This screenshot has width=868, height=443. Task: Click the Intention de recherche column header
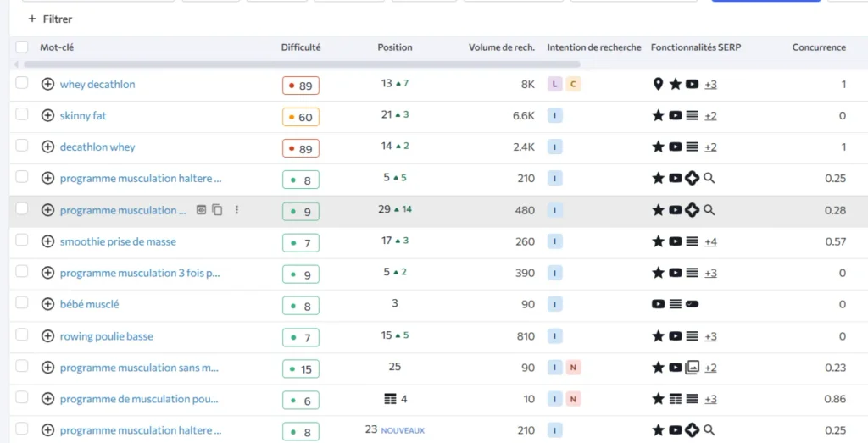[x=594, y=47]
